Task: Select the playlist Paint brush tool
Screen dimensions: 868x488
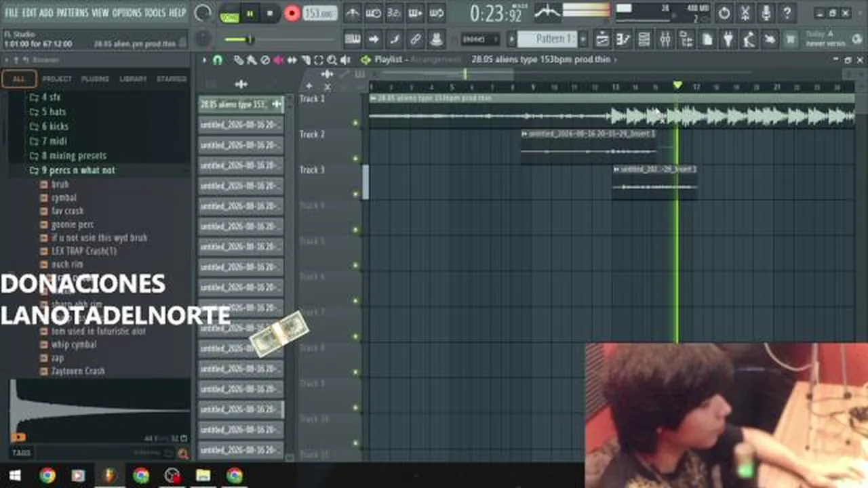Action: pyautogui.click(x=252, y=60)
